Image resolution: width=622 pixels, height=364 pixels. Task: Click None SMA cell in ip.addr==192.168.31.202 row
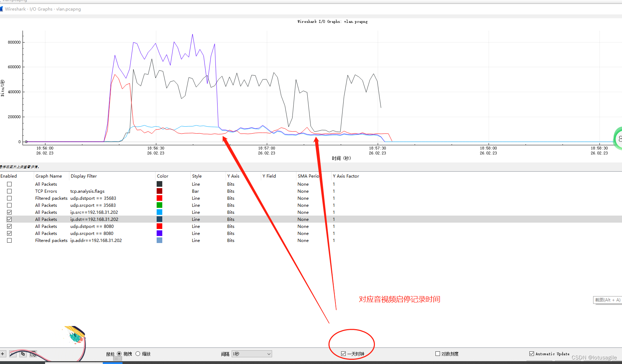(303, 240)
